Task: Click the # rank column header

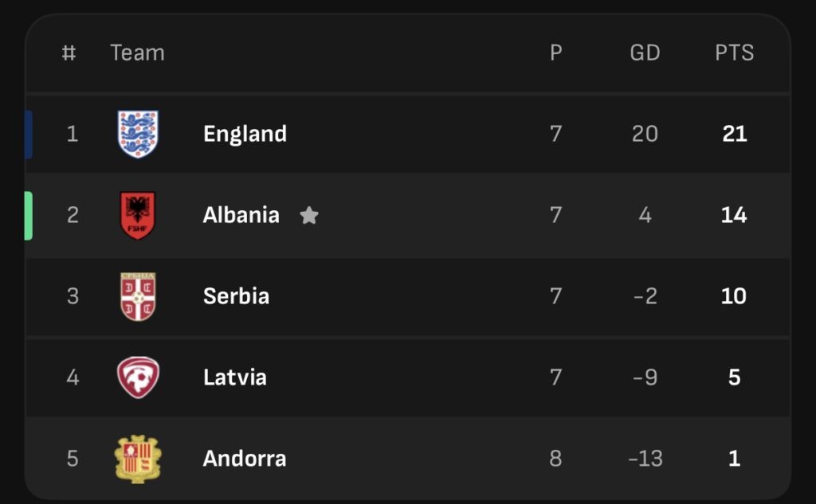Action: [x=69, y=53]
